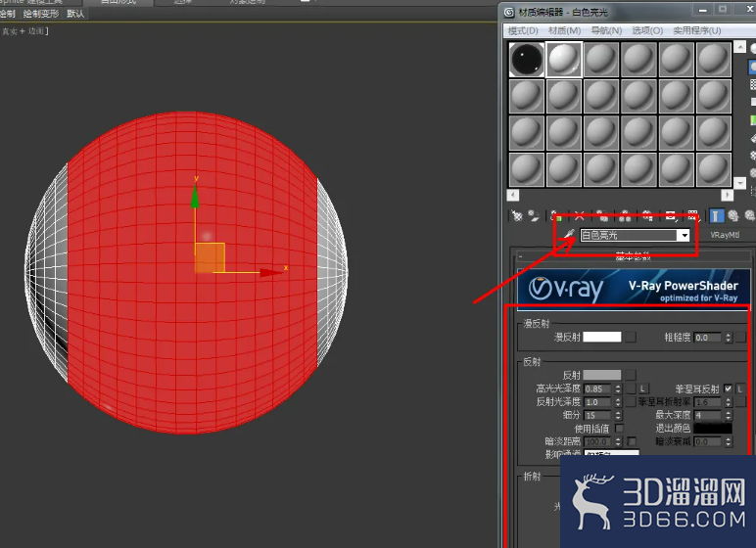The height and width of the screenshot is (548, 756).
Task: Click the 反射光泽度 map slot button
Action: click(x=631, y=401)
